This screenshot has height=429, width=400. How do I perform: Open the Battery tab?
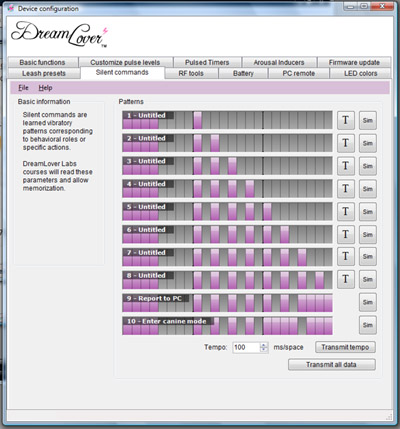click(x=243, y=73)
